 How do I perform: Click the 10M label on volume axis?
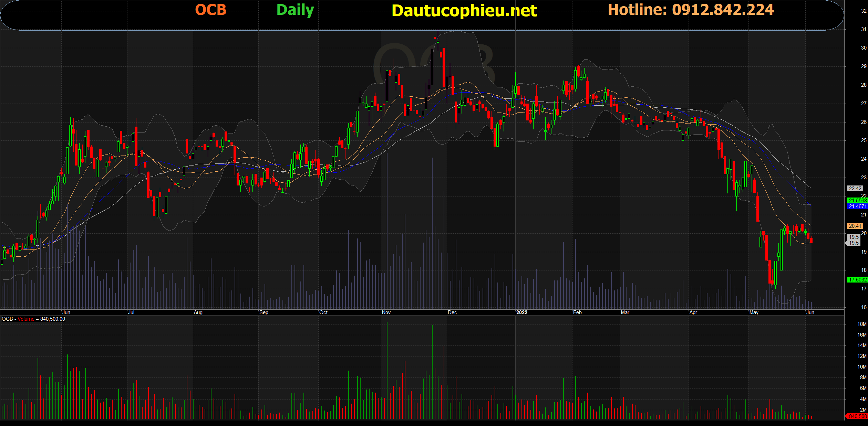pyautogui.click(x=861, y=367)
